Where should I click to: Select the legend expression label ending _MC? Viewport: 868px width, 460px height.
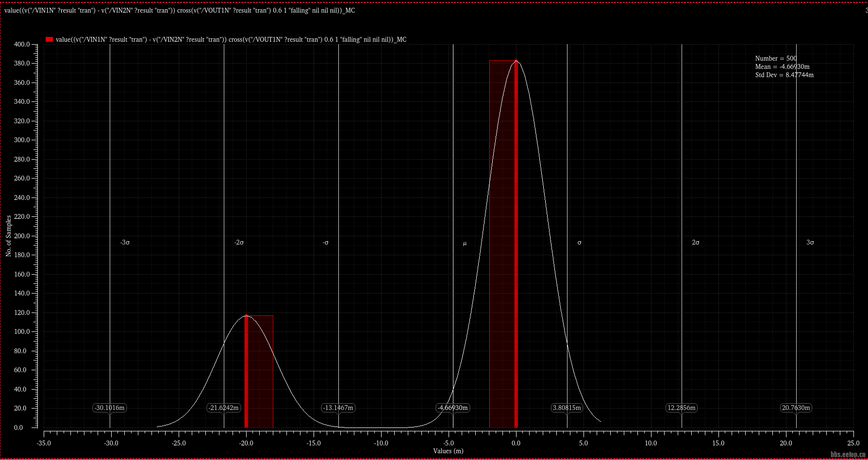(x=231, y=40)
